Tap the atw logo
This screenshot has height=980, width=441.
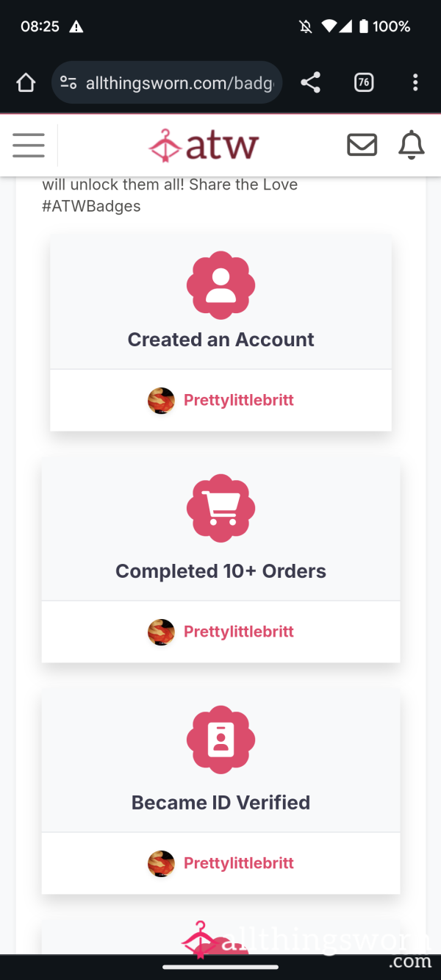point(204,145)
